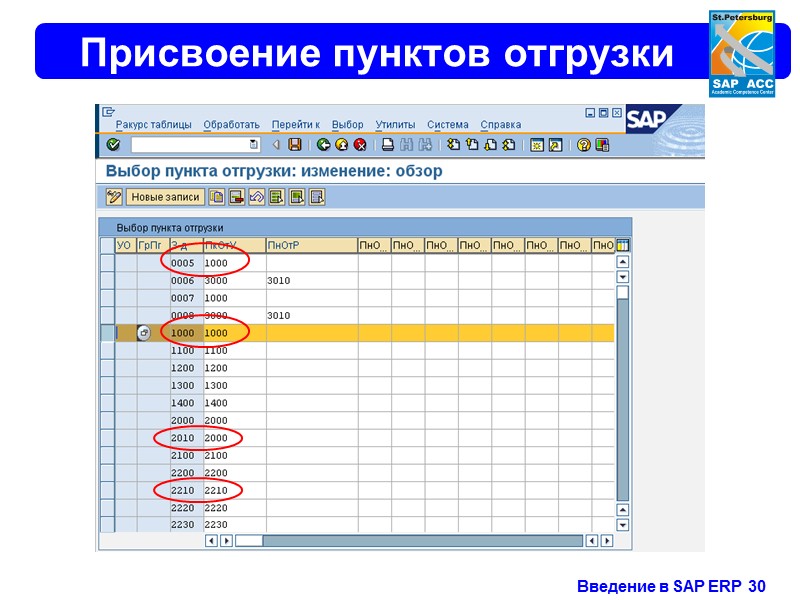The width and height of the screenshot is (800, 600).
Task: Click the red Cancel icon
Action: pos(360,145)
